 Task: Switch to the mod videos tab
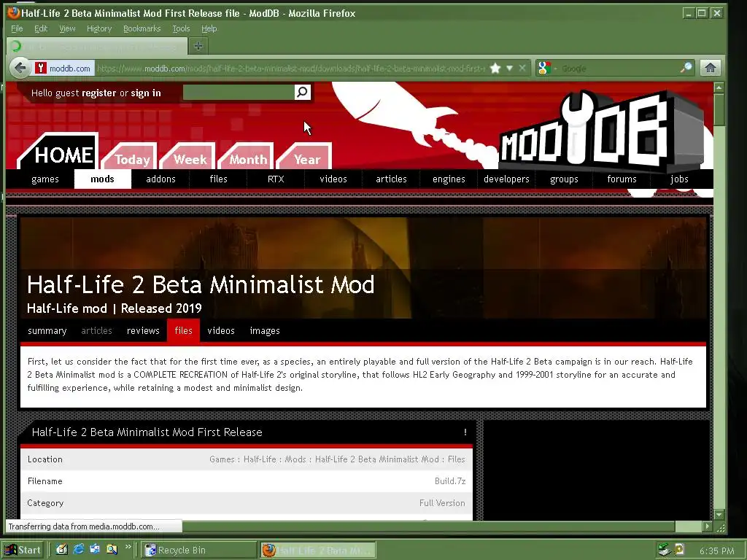point(221,330)
